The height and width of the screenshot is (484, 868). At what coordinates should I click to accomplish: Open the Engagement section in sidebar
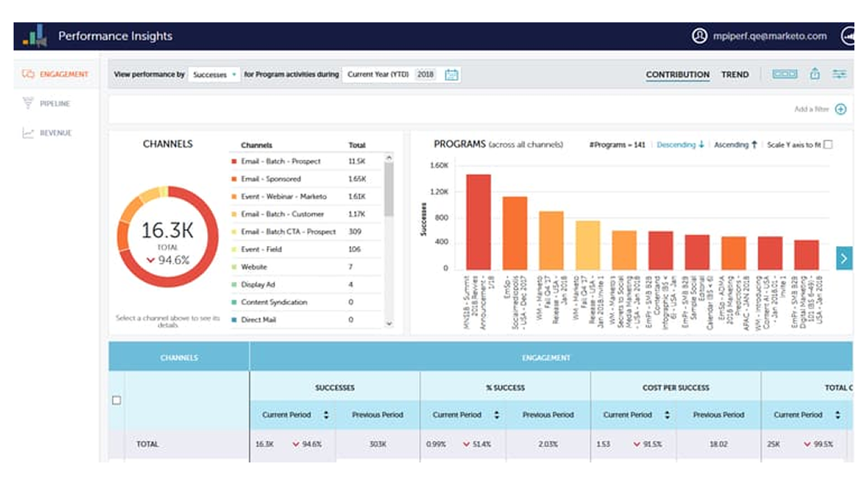click(55, 74)
